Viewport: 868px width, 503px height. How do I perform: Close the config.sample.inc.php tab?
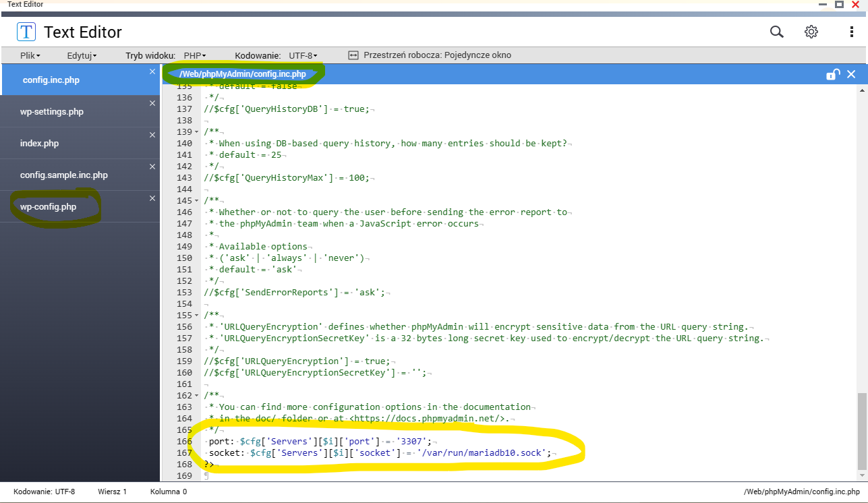pos(152,167)
